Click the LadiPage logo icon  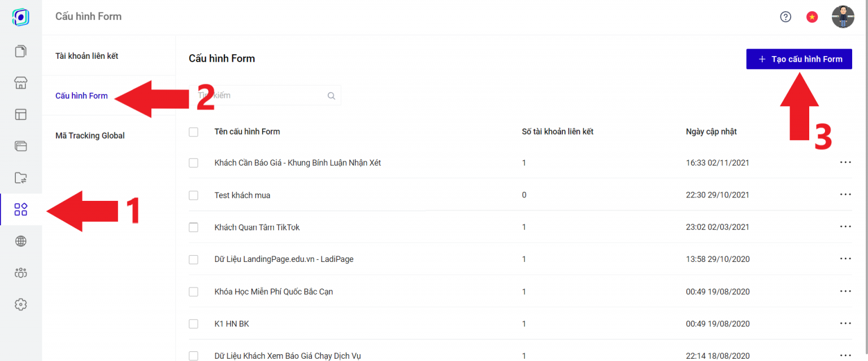(21, 17)
